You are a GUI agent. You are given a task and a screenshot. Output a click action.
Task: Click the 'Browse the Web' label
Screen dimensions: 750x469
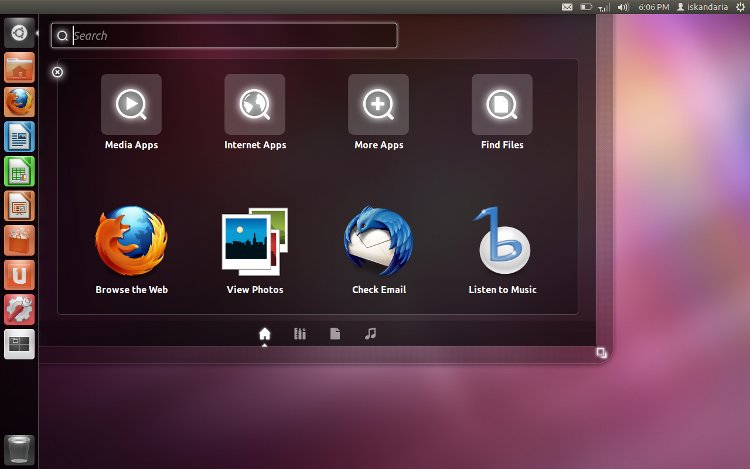tap(132, 290)
